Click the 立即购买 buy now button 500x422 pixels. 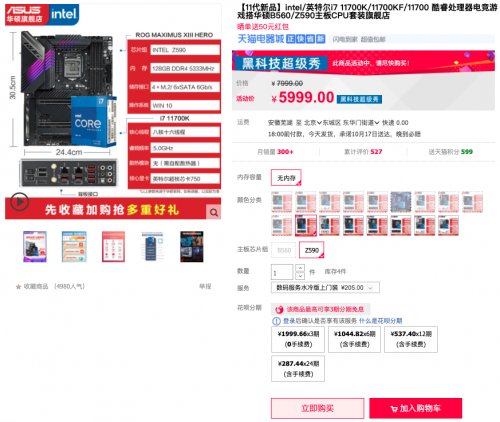coord(318,408)
